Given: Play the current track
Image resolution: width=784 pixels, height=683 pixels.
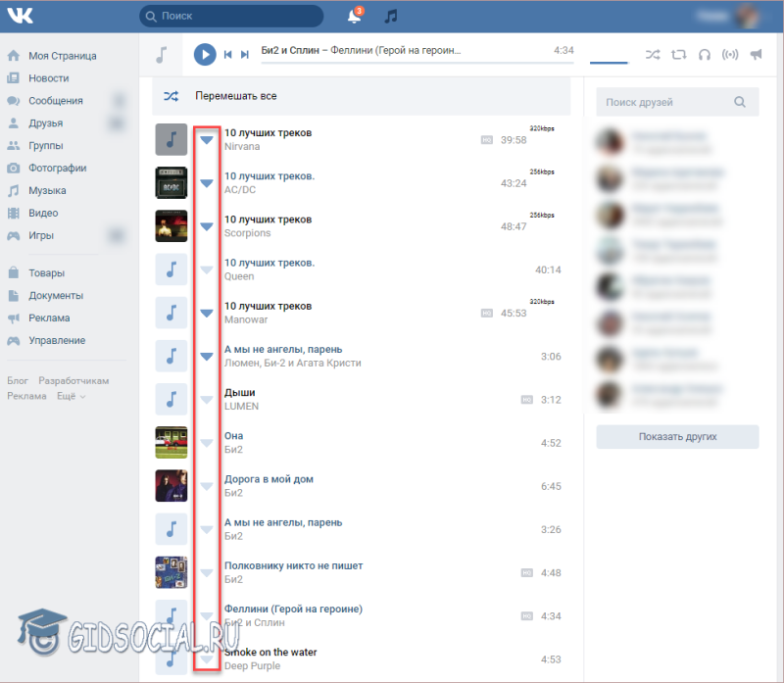Looking at the screenshot, I should (x=205, y=54).
